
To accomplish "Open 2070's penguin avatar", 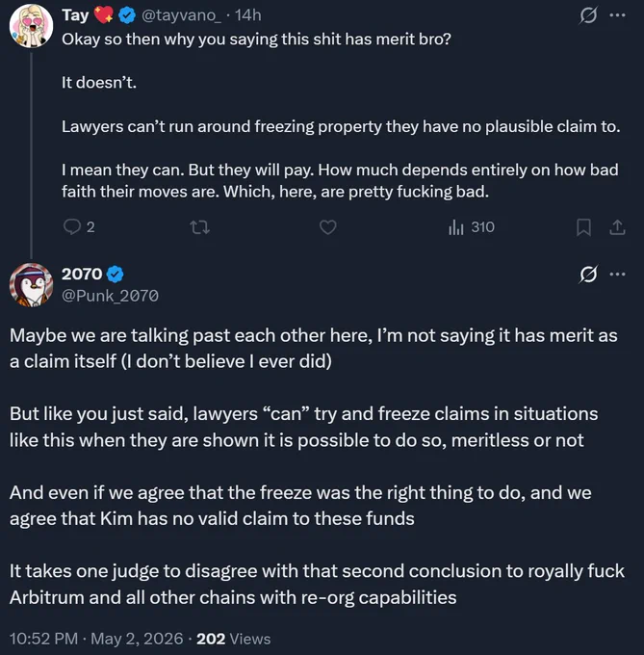I will pos(31,284).
